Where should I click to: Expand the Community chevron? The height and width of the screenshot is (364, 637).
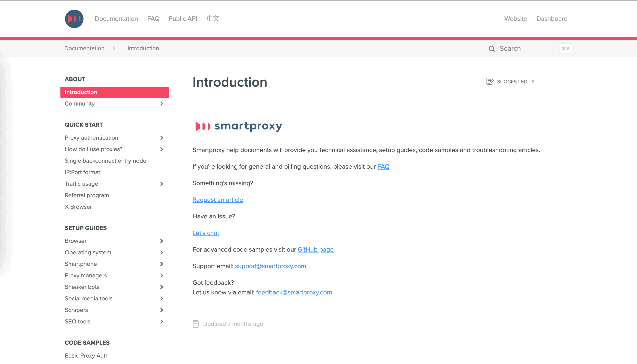pos(162,104)
